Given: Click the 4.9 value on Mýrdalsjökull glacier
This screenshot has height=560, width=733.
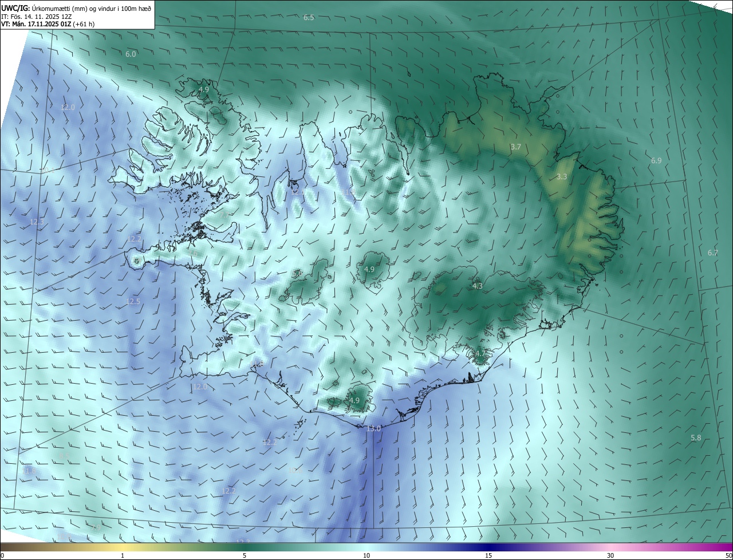Looking at the screenshot, I should pos(354,401).
